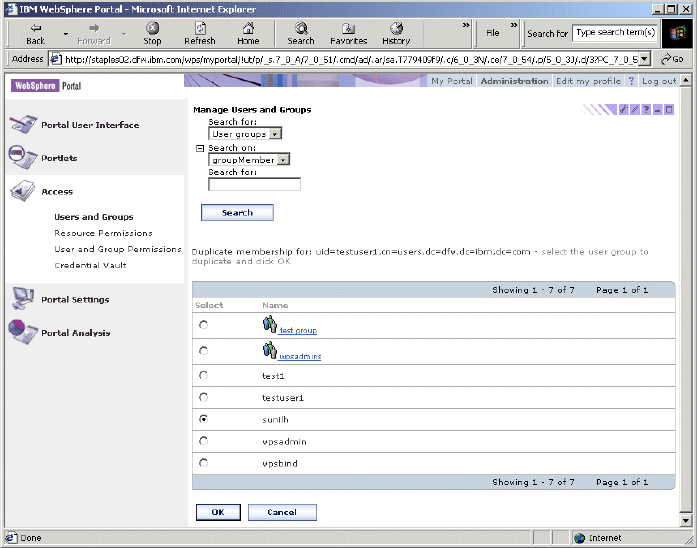Click the Search for text field
Screen dimensions: 697x548
[254, 184]
